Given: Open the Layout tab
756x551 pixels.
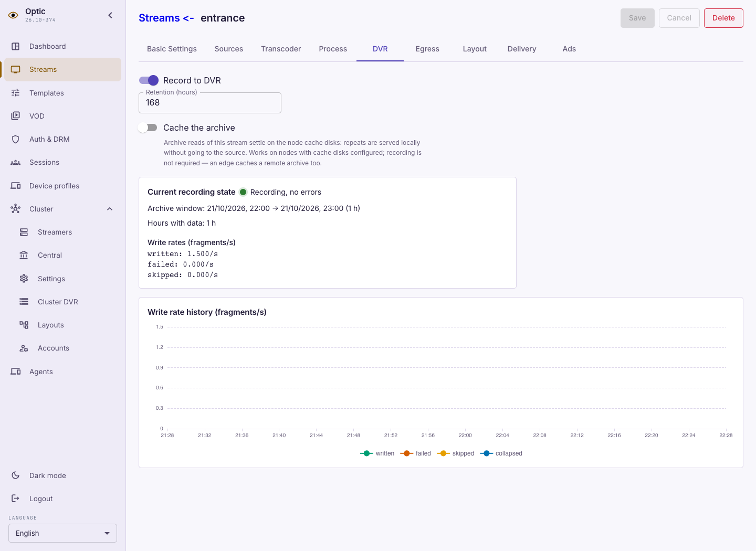Looking at the screenshot, I should (x=475, y=49).
